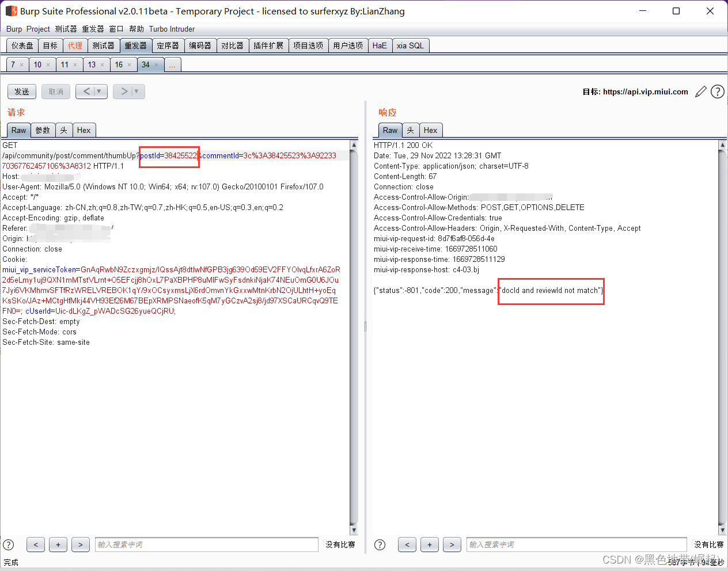
Task: Click the 发送 send button
Action: click(x=22, y=92)
